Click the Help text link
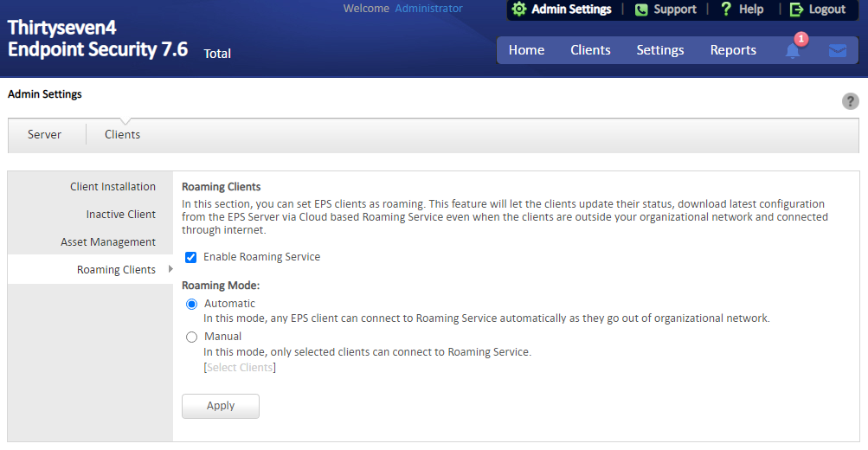Viewport: 868px width, 450px height. pyautogui.click(x=751, y=10)
